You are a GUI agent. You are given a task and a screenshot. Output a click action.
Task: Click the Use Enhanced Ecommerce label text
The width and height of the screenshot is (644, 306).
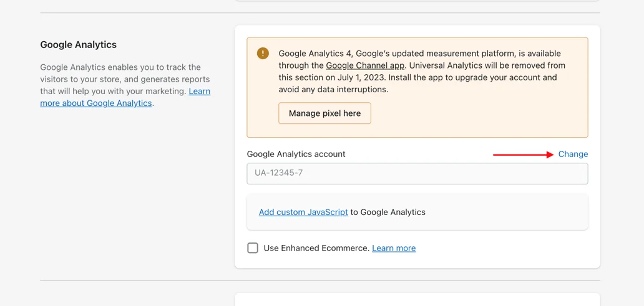(x=316, y=248)
